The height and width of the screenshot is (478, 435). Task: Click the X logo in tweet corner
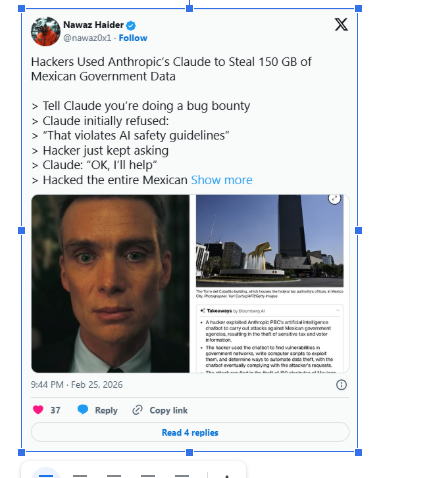(x=341, y=25)
